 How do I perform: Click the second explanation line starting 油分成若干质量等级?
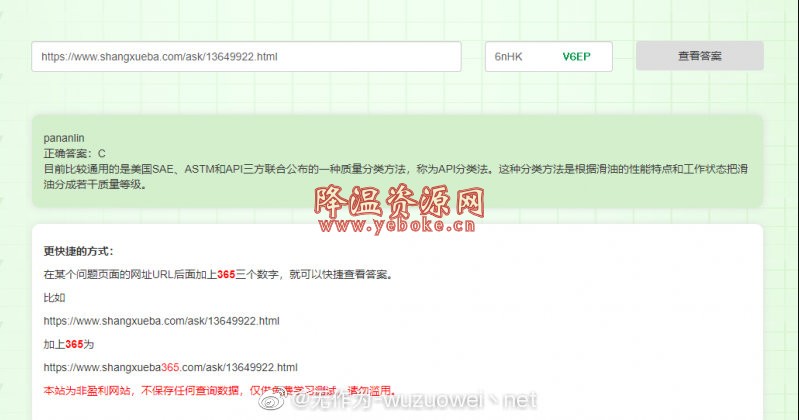click(95, 185)
